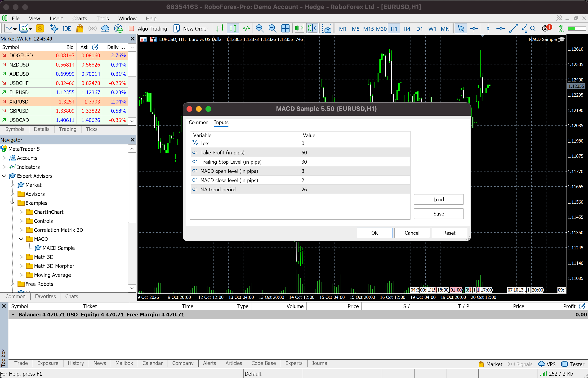
Task: Toggle Algo Trading on
Action: (148, 29)
